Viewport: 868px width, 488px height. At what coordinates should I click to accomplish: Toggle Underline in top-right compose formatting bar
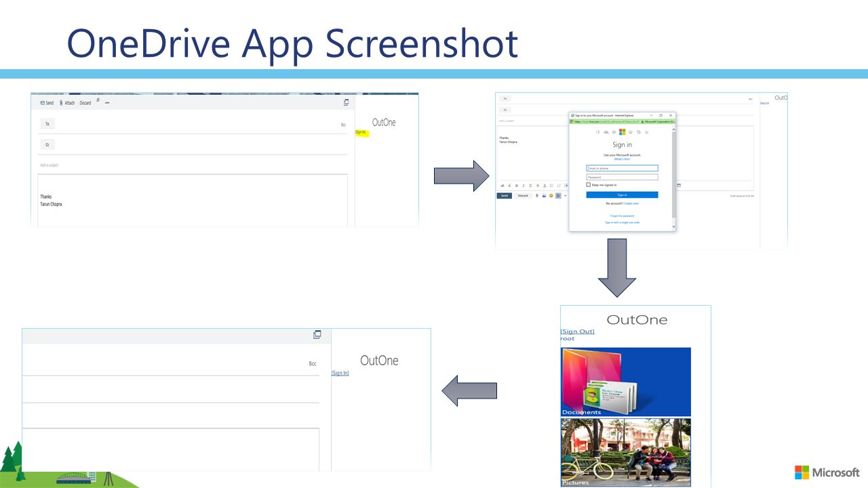tap(530, 186)
